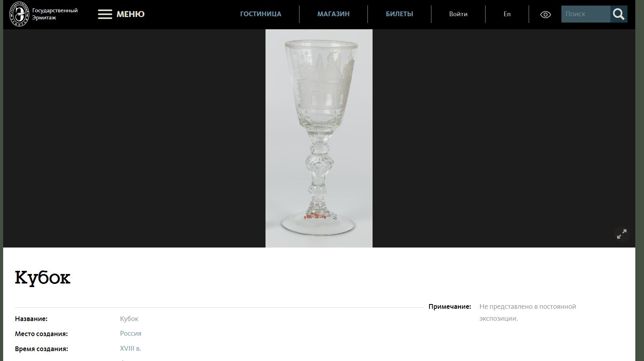Click the Государственный Эрмитаж title text
Image resolution: width=644 pixels, height=361 pixels.
coord(55,14)
